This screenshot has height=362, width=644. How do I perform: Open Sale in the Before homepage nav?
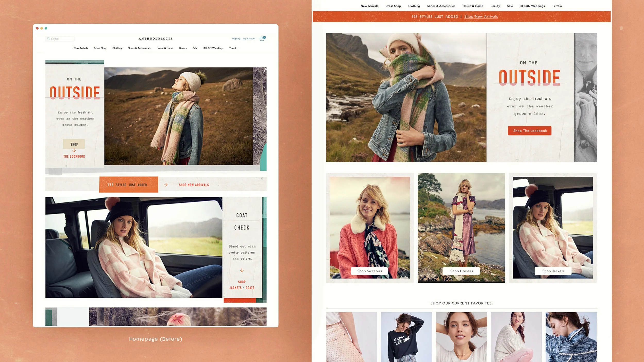point(195,48)
